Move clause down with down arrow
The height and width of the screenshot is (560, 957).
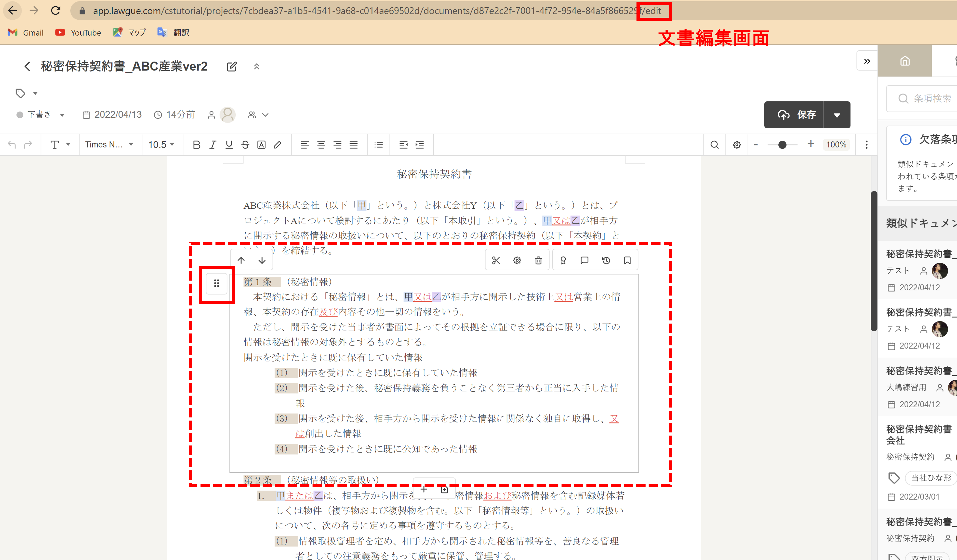pyautogui.click(x=262, y=260)
